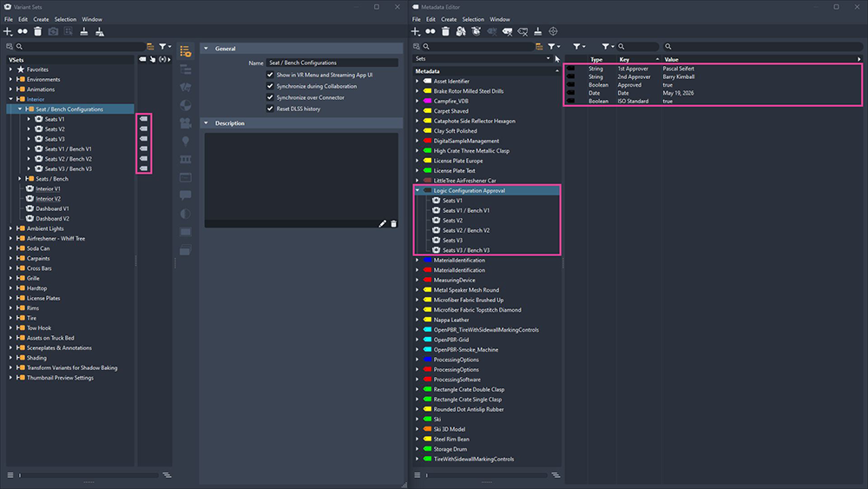The image size is (868, 489).
Task: Expand the Environments folder
Action: tap(10, 79)
